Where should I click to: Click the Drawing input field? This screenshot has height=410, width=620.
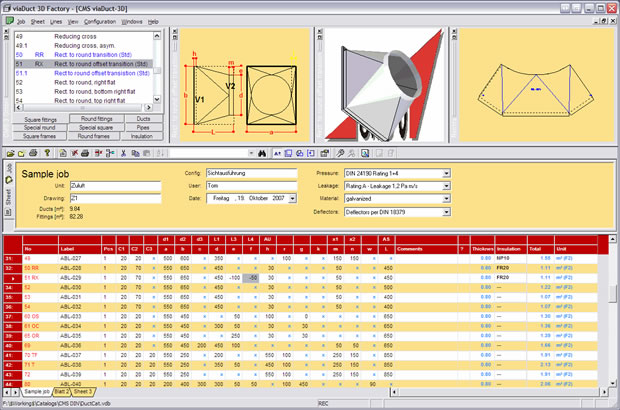pyautogui.click(x=115, y=198)
